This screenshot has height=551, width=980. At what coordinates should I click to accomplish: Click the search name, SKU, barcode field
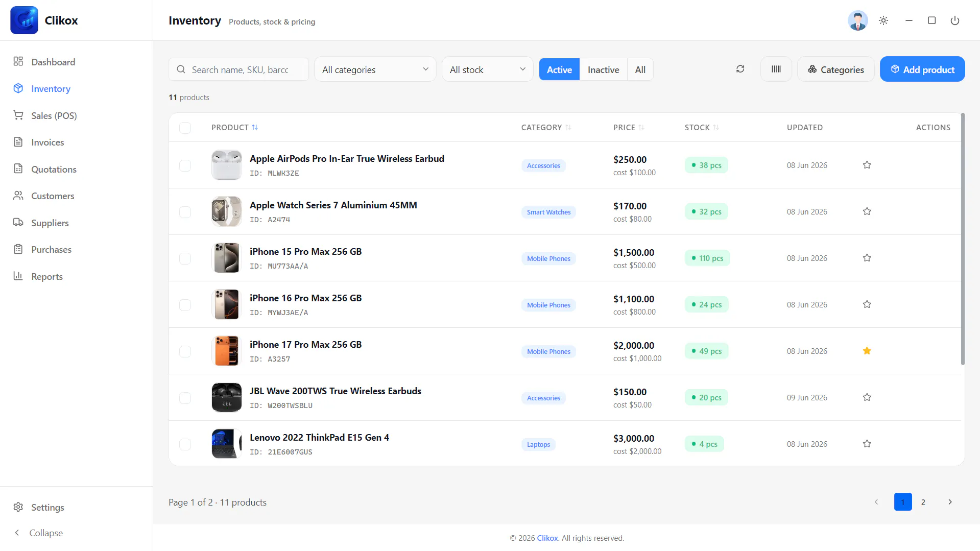click(239, 69)
